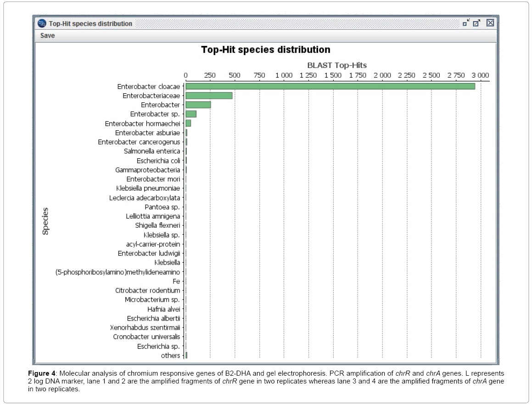Click the Blast2GO icon in title bar
The image size is (532, 406).
42,23
